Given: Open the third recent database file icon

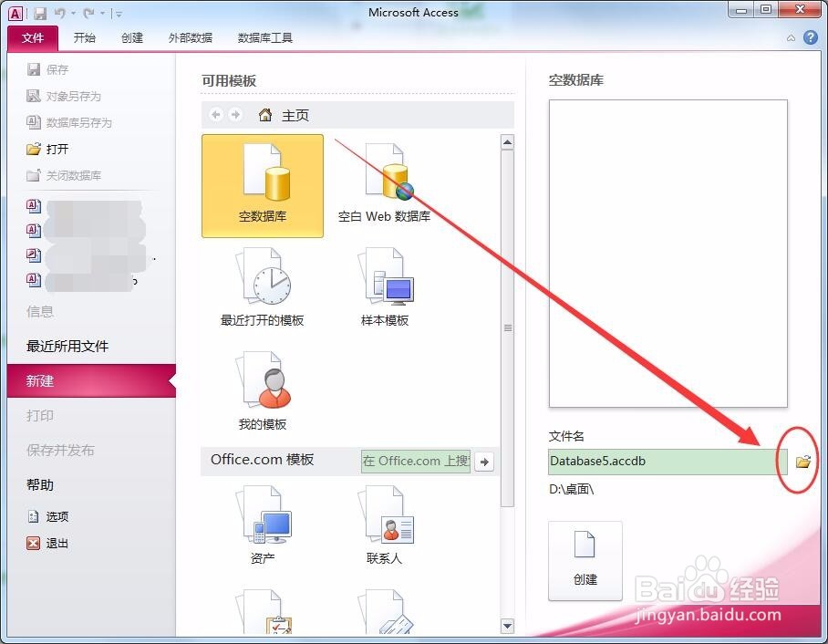Looking at the screenshot, I should point(33,255).
